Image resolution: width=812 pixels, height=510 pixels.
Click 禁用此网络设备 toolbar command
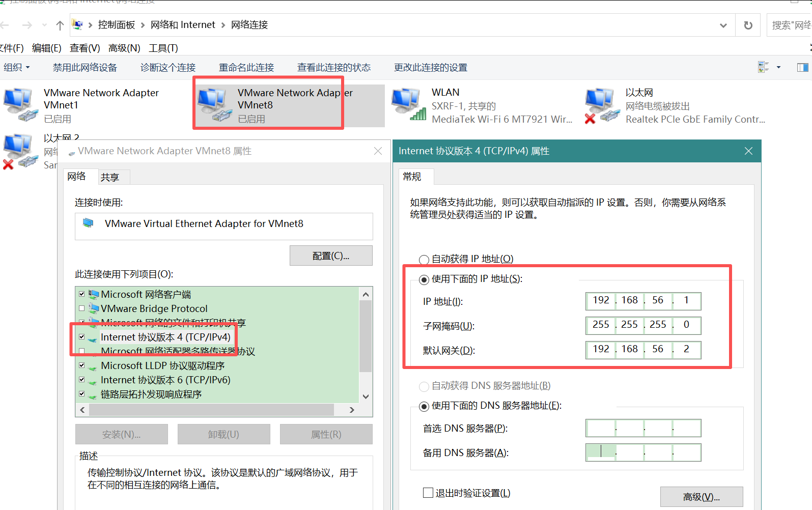coord(85,67)
